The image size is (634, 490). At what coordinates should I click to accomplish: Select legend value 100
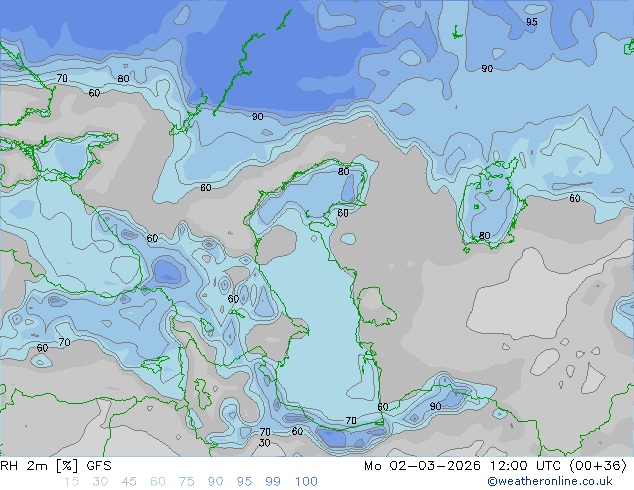point(306,482)
